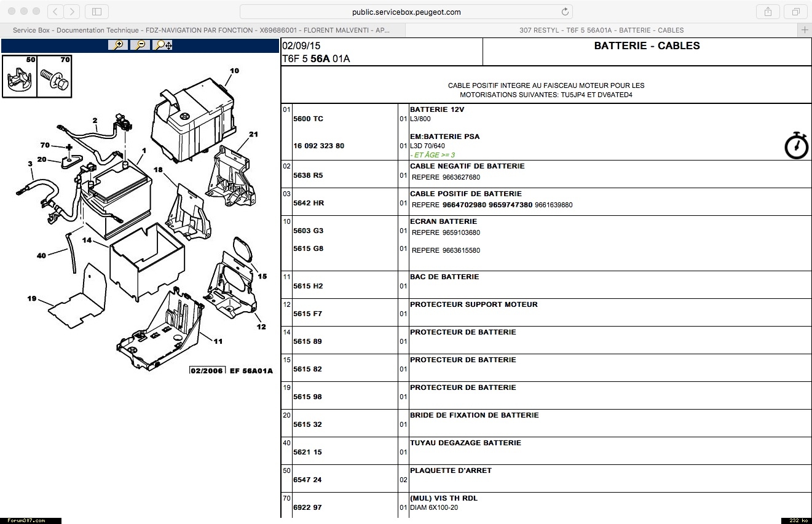The image size is (812, 524).
Task: Click callout number 19 in the diagram
Action: [32, 299]
